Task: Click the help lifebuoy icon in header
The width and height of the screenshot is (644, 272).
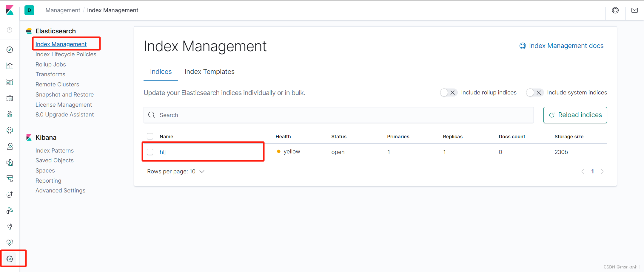Action: click(615, 10)
